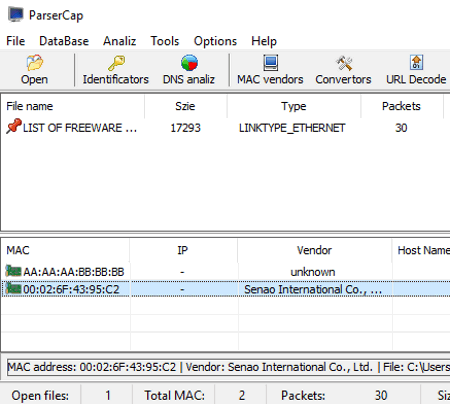Open the Tools menu

(165, 41)
